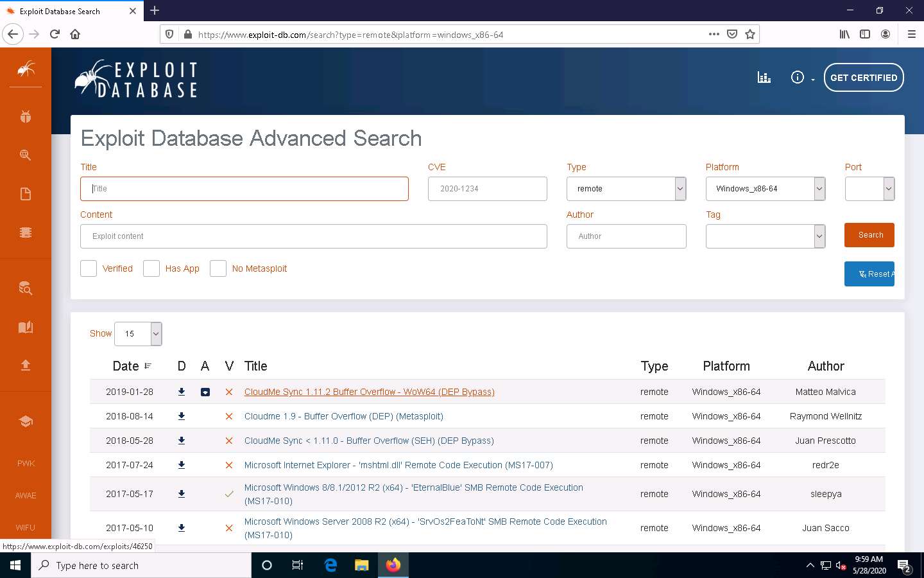924x578 pixels.
Task: Open a new browser tab
Action: coord(155,11)
